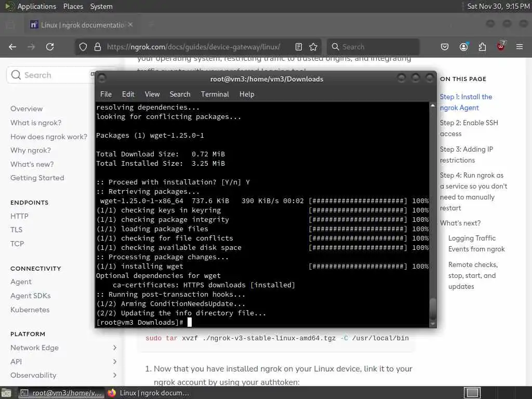The width and height of the screenshot is (532, 399).
Task: Open the Pocket save icon
Action: tap(445, 47)
